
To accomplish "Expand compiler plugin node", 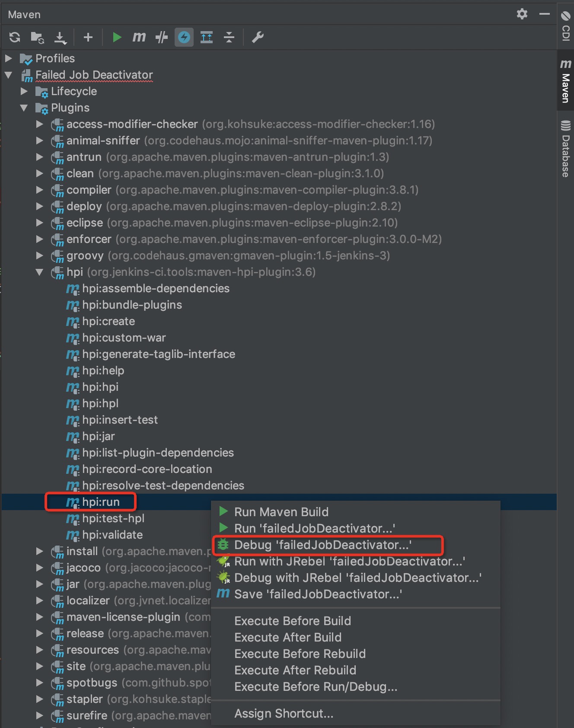I will pos(40,190).
